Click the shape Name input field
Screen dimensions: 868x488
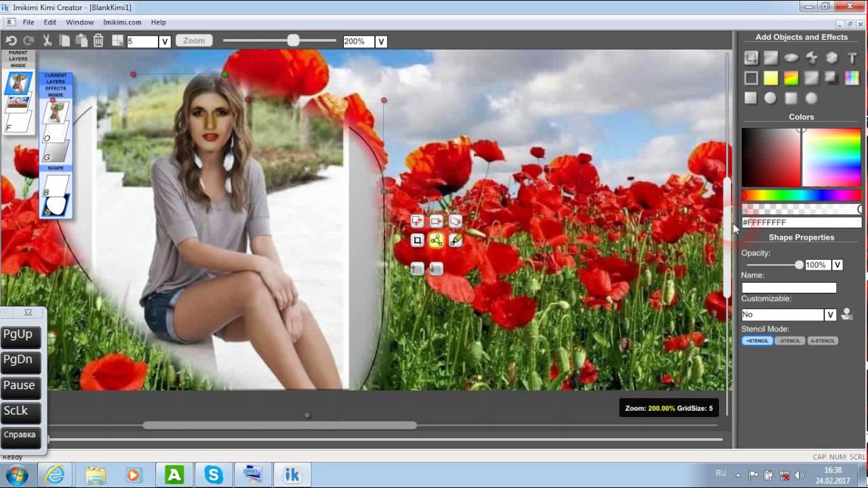coord(789,288)
